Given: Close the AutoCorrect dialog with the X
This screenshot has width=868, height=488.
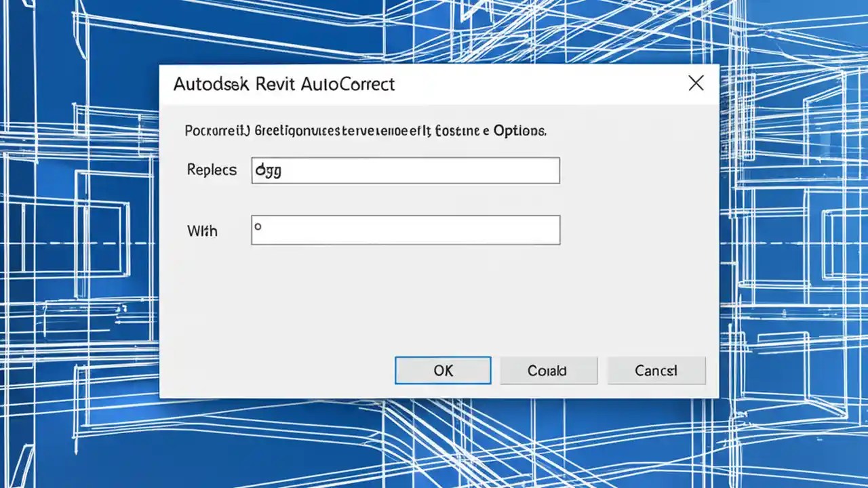Looking at the screenshot, I should coord(696,83).
